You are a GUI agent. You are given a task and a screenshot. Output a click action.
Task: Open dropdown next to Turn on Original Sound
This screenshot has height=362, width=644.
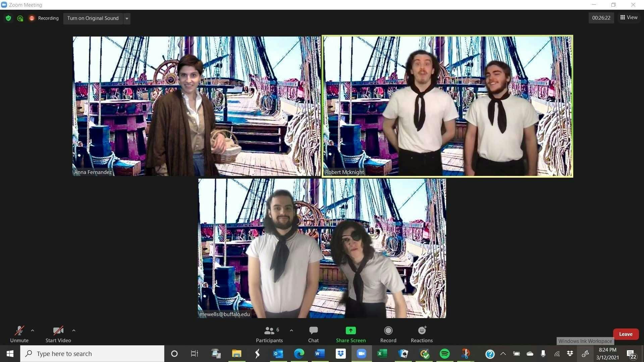click(x=127, y=18)
